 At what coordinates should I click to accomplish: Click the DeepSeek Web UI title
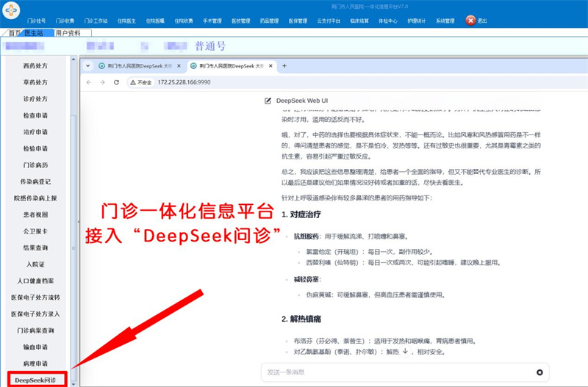click(302, 101)
